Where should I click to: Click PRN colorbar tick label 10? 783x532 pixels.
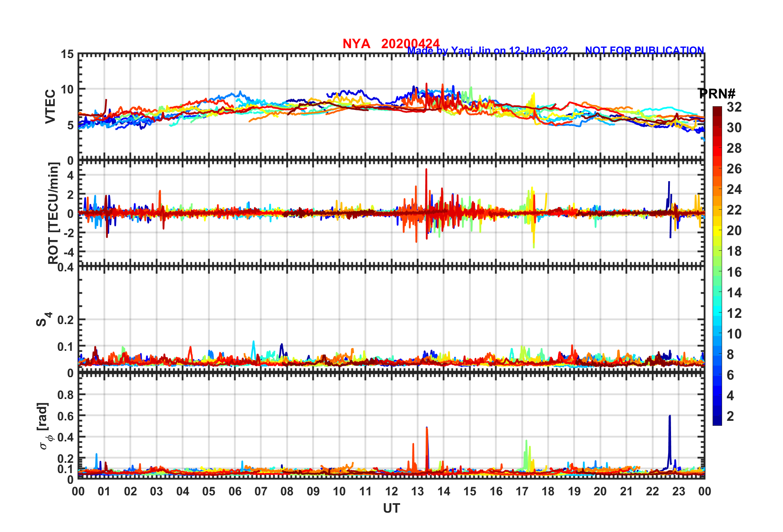(734, 334)
